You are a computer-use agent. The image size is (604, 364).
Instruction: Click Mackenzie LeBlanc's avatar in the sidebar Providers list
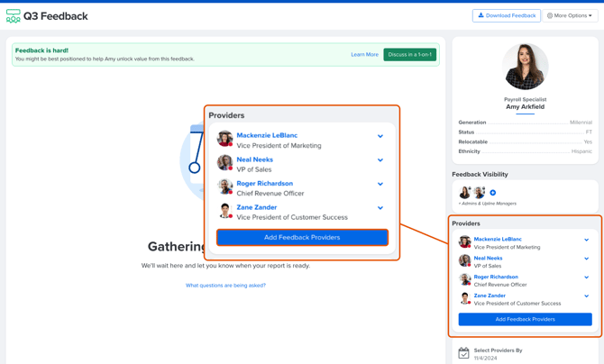(x=465, y=242)
